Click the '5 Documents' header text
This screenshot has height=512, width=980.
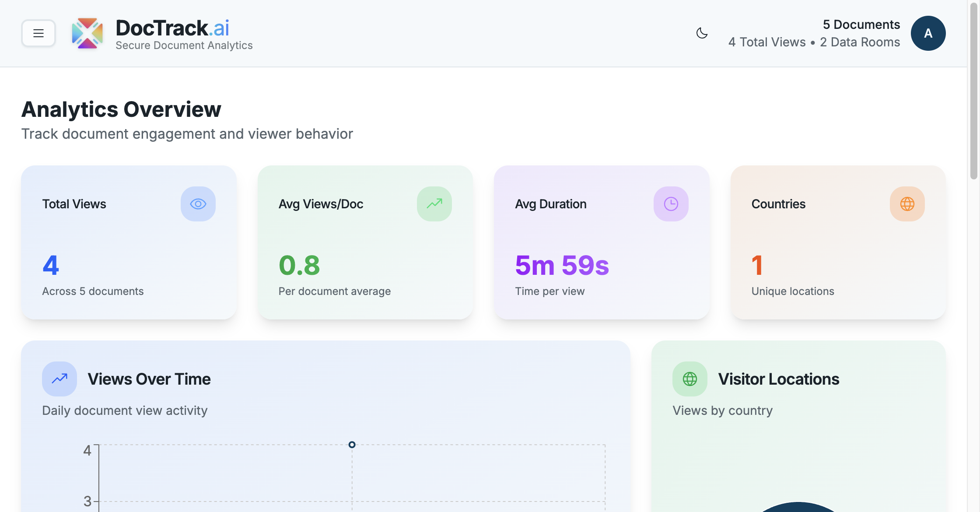861,25
